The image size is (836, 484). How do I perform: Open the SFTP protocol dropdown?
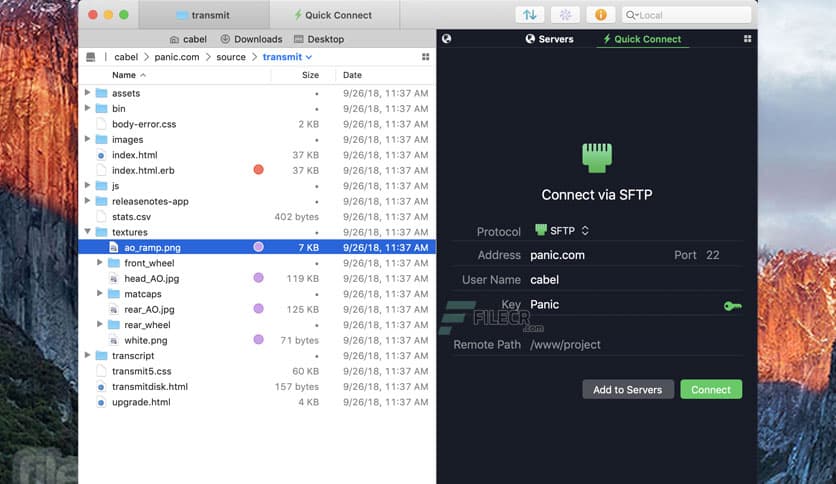[x=563, y=230]
